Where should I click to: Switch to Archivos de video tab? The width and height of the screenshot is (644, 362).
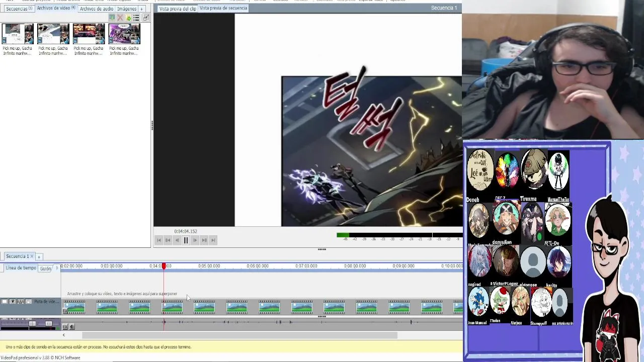point(56,8)
